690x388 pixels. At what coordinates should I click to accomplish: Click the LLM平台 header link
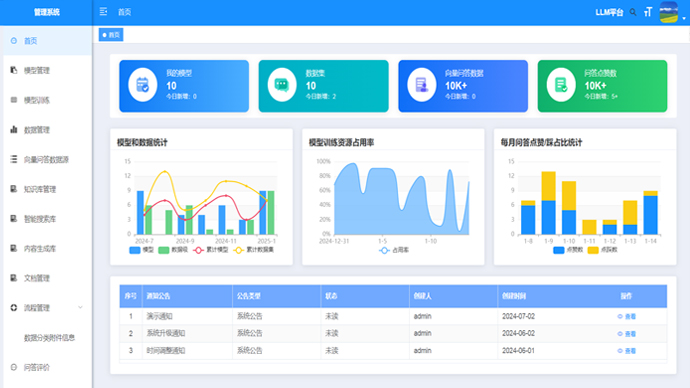[609, 12]
